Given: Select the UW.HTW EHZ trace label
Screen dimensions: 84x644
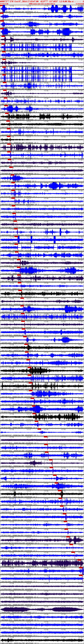Looking at the screenshot, I should (x=19, y=219).
